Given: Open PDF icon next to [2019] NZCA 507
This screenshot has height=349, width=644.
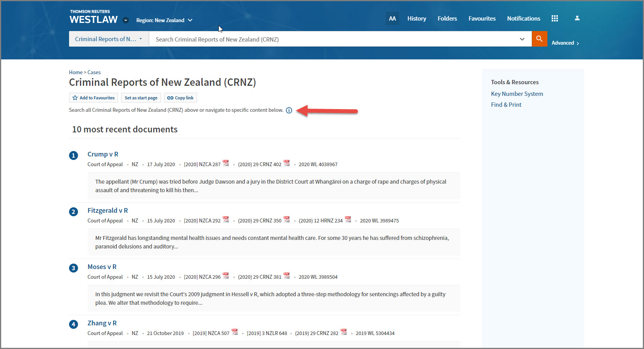Looking at the screenshot, I should 235,332.
